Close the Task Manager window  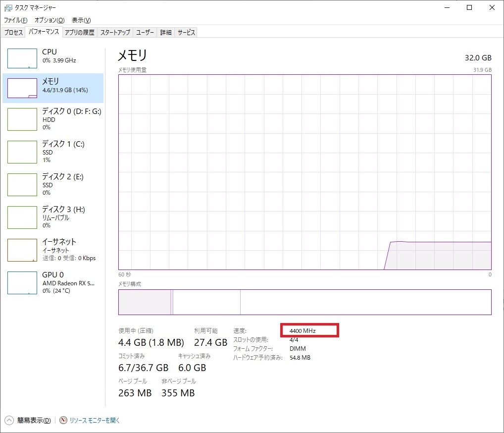(x=492, y=7)
